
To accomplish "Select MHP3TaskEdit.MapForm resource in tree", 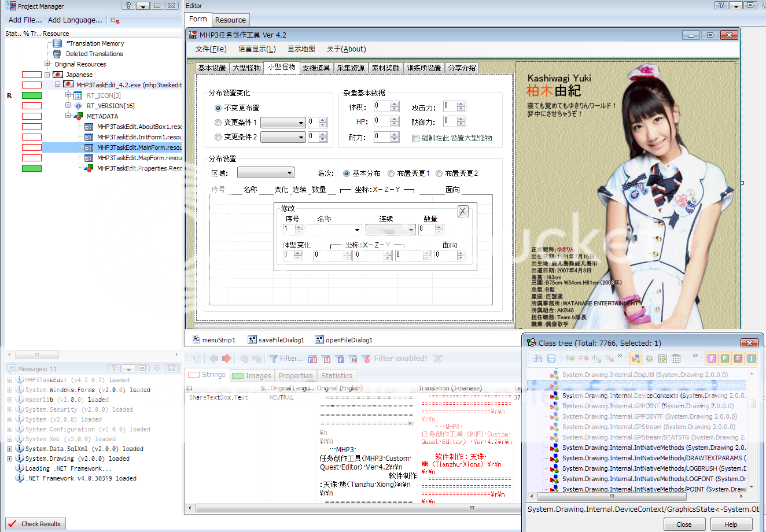I will [x=139, y=158].
